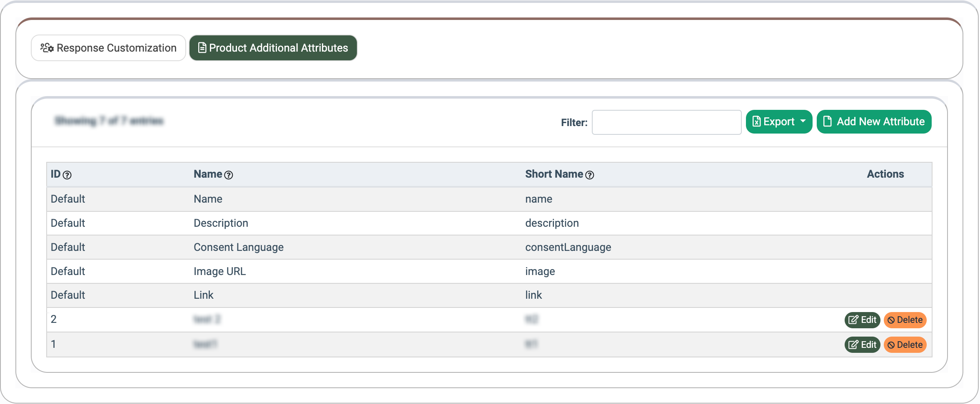The height and width of the screenshot is (404, 980).
Task: Sort the table by Short Name column
Action: (x=554, y=174)
